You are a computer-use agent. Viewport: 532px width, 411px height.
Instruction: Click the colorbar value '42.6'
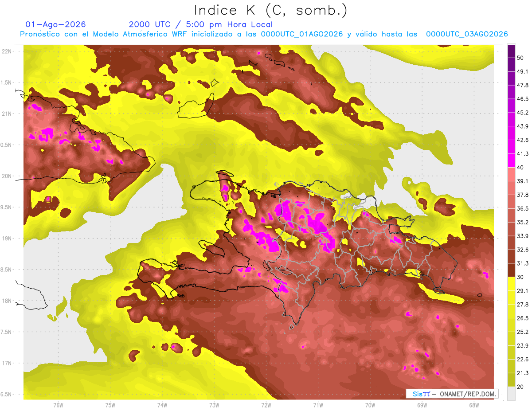pos(522,140)
